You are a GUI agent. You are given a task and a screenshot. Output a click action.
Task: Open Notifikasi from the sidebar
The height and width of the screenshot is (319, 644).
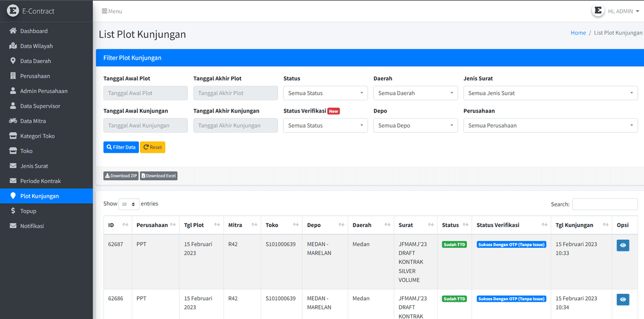click(32, 226)
